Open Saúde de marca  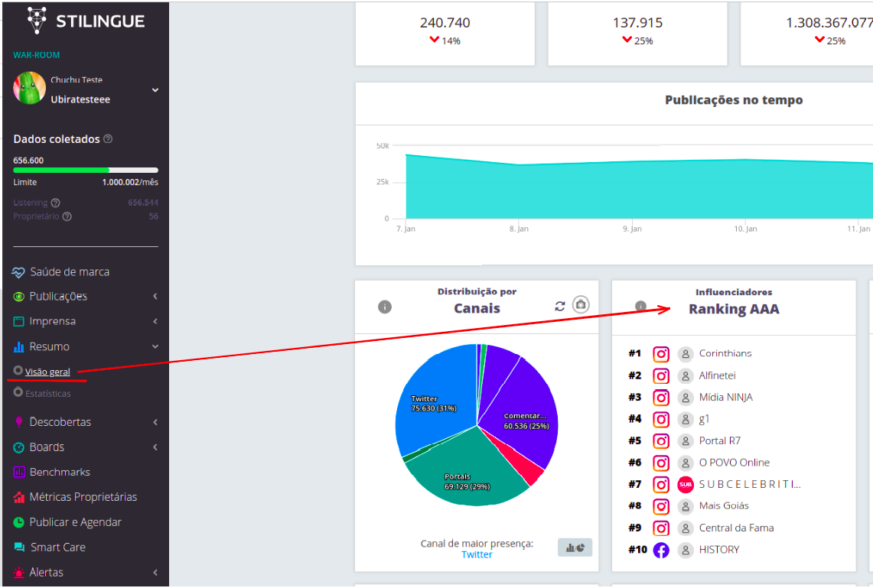point(70,272)
